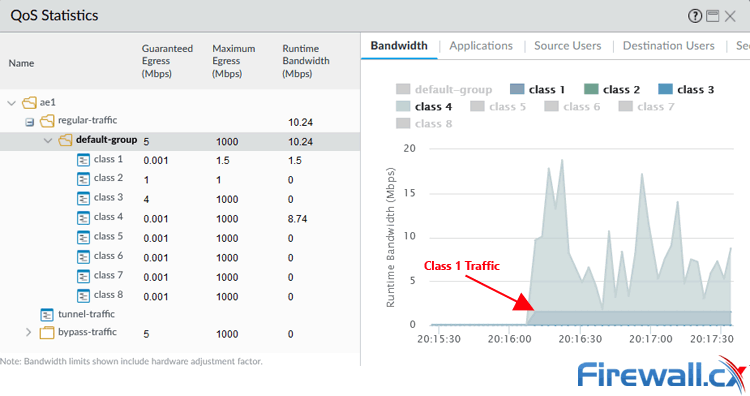Open the Applications tab
The height and width of the screenshot is (396, 750).
(481, 46)
